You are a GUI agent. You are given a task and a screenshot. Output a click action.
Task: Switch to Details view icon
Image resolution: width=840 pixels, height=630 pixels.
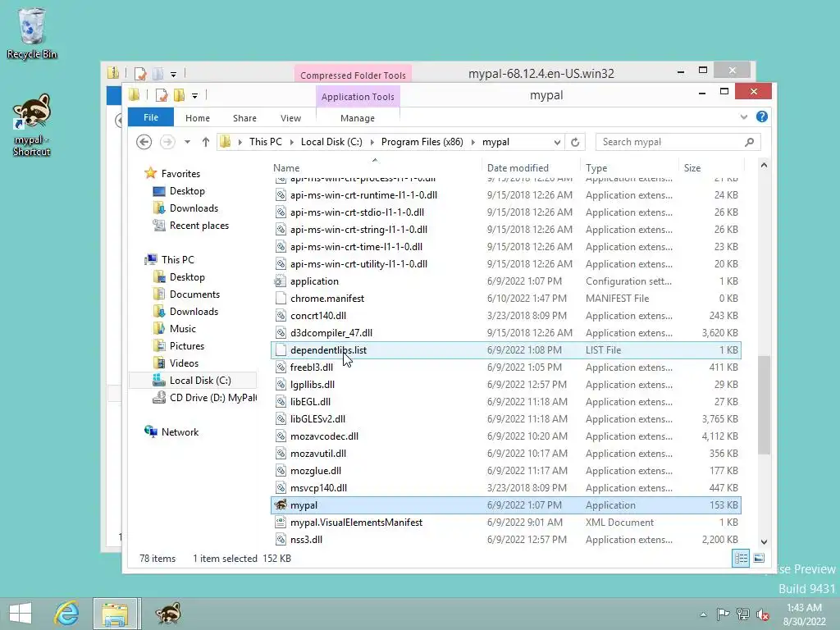click(x=741, y=558)
